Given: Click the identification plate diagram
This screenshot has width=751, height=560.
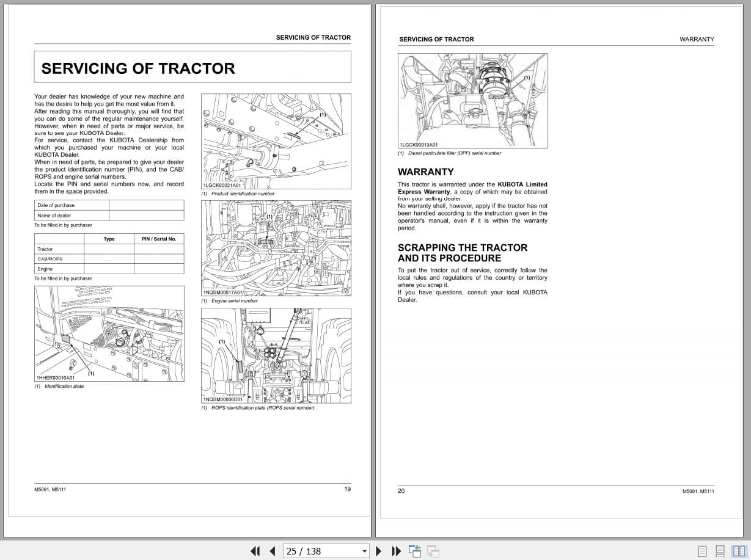Looking at the screenshot, I should (109, 333).
